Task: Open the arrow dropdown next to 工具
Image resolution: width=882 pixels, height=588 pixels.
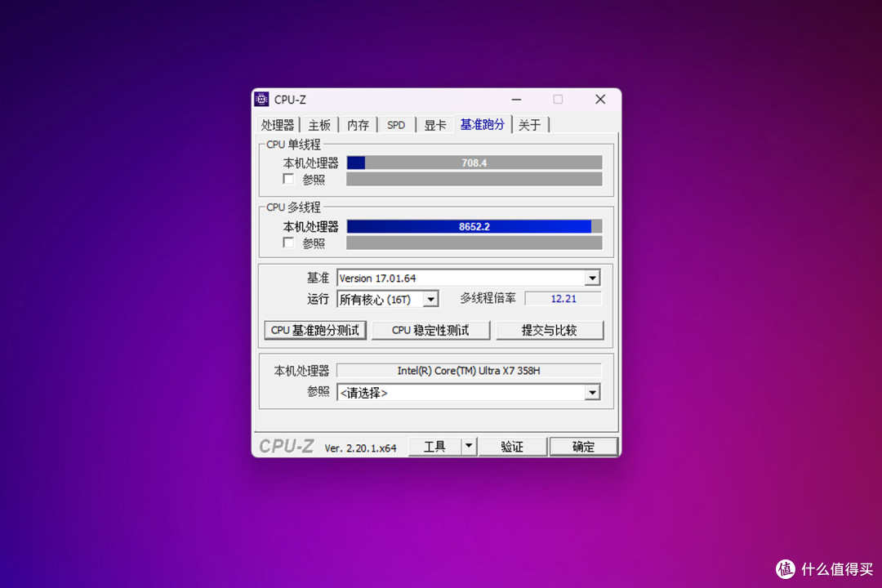Action: coord(469,447)
